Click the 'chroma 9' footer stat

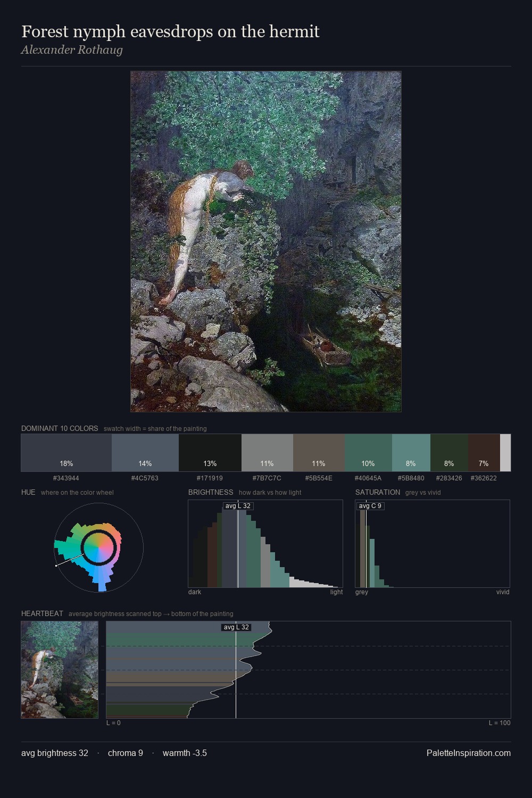126,753
